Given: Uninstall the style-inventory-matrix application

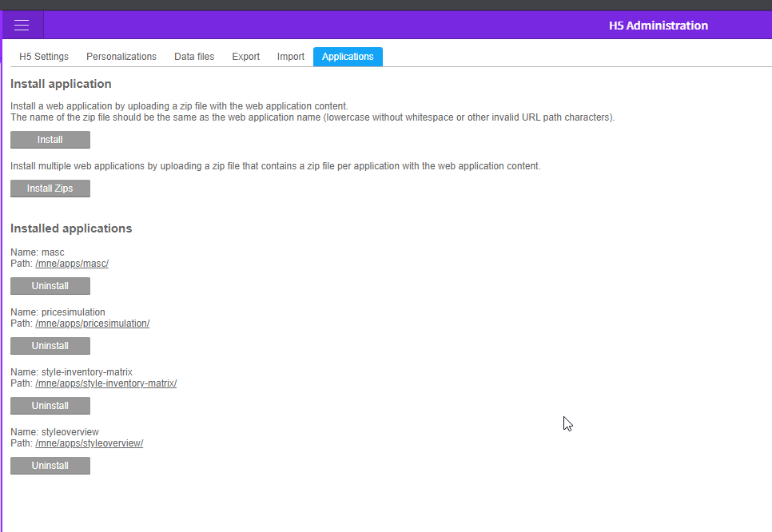Looking at the screenshot, I should coord(50,406).
